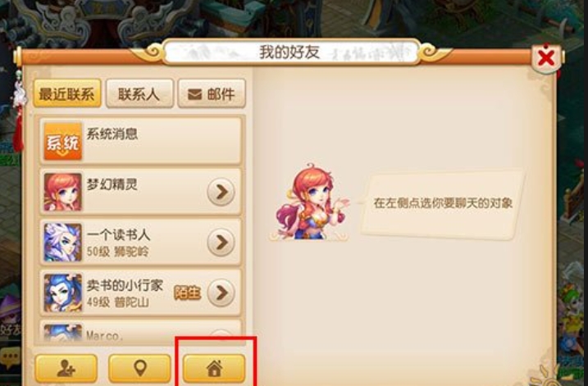Image resolution: width=588 pixels, height=386 pixels.
Task: Open the 系统 orange system message icon
Action: coord(62,141)
